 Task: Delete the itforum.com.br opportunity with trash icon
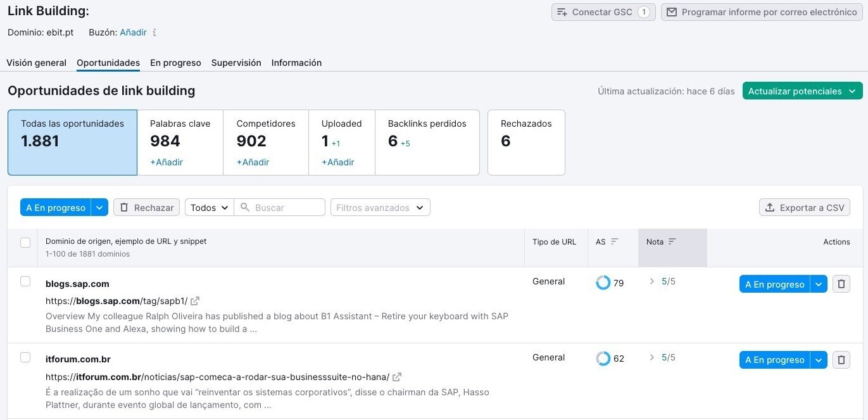[x=841, y=359]
